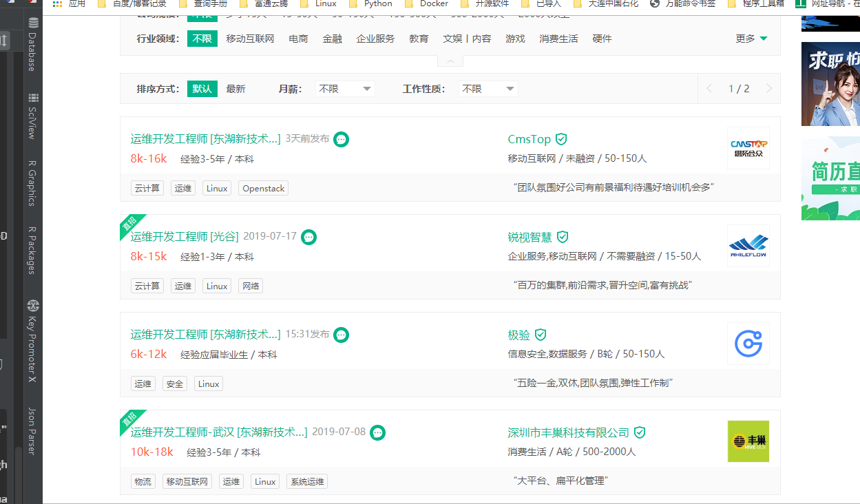Expand 更多 industry options

(752, 39)
